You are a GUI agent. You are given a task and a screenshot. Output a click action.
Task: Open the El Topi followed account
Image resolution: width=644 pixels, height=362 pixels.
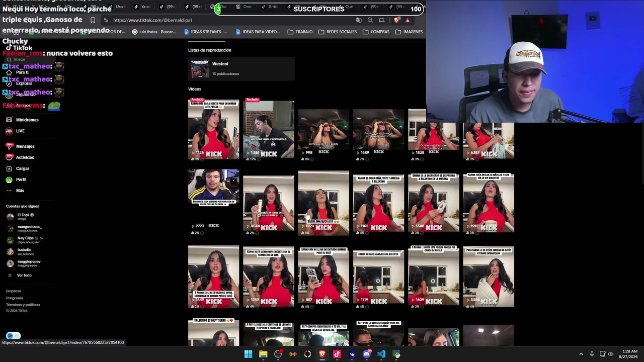point(21,217)
